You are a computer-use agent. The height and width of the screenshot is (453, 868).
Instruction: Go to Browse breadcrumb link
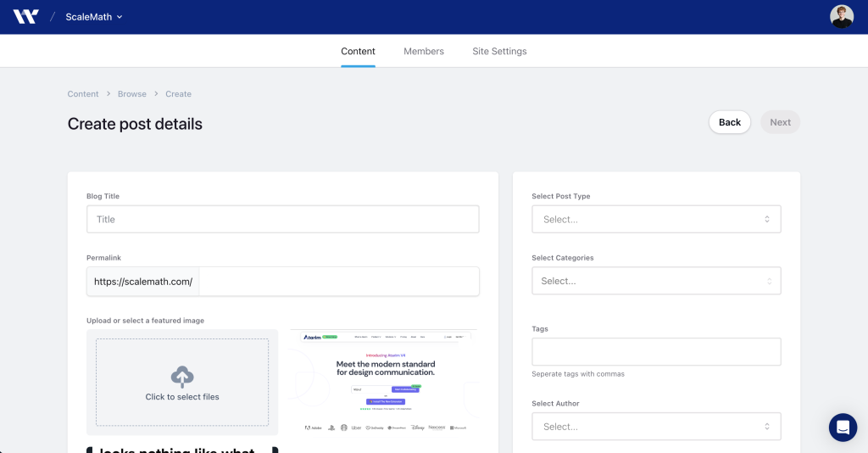point(131,94)
